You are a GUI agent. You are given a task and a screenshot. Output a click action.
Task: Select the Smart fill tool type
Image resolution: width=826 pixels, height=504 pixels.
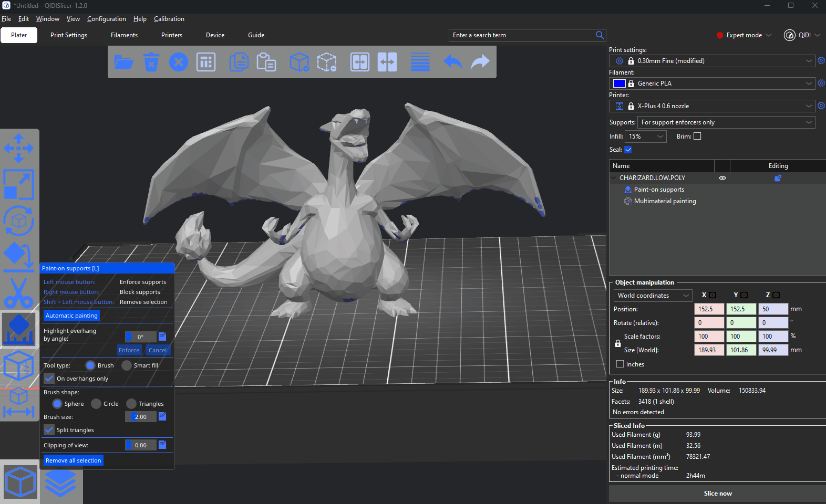coord(127,365)
